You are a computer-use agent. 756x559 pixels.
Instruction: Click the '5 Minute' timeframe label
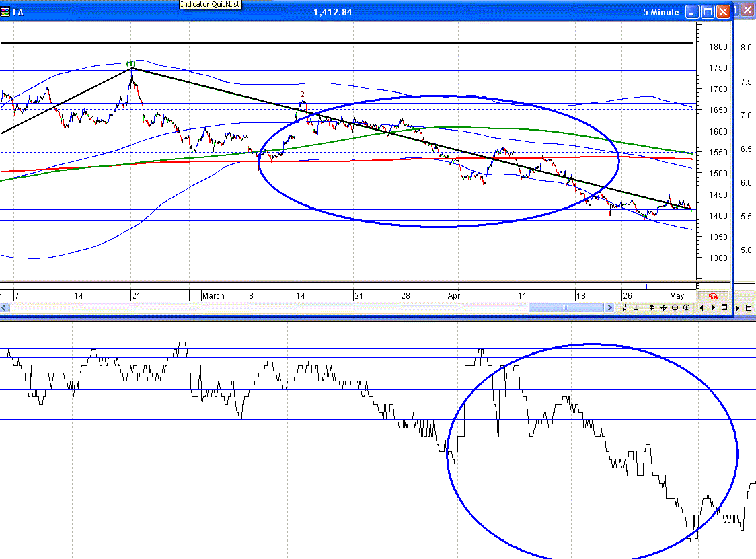pyautogui.click(x=661, y=12)
